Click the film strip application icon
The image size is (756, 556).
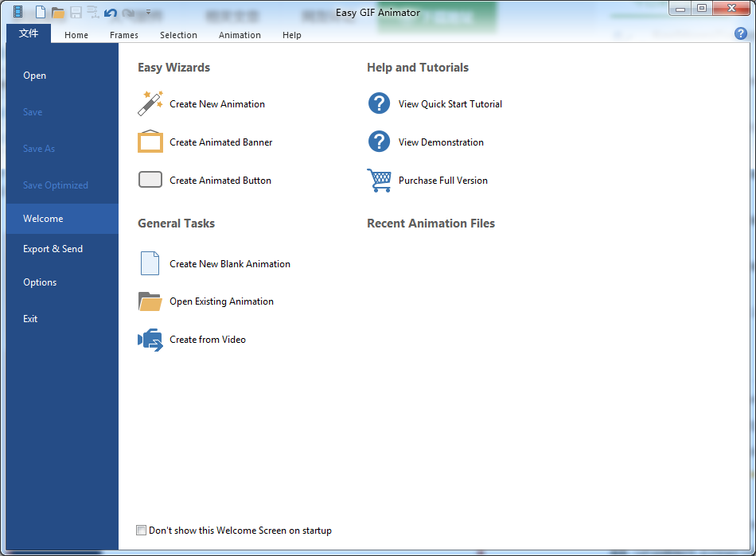pyautogui.click(x=18, y=12)
